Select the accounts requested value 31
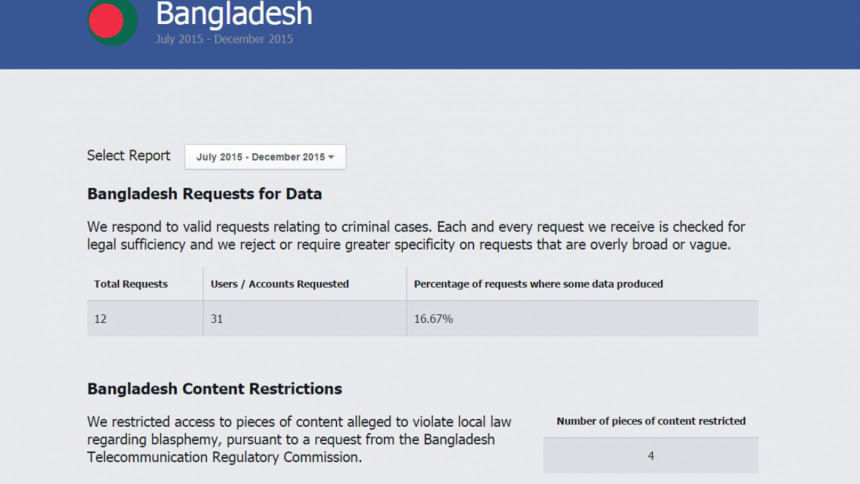This screenshot has height=484, width=860. 217,319
